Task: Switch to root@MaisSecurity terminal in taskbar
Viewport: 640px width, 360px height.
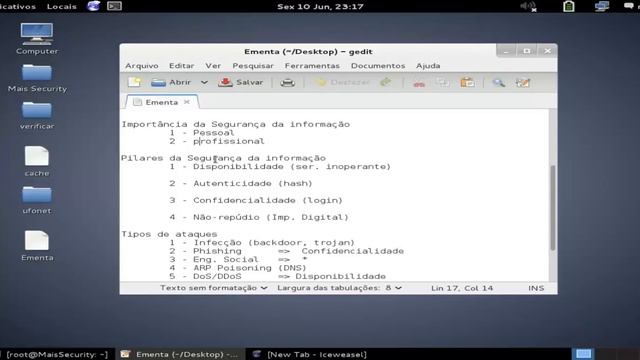Action: (56, 354)
